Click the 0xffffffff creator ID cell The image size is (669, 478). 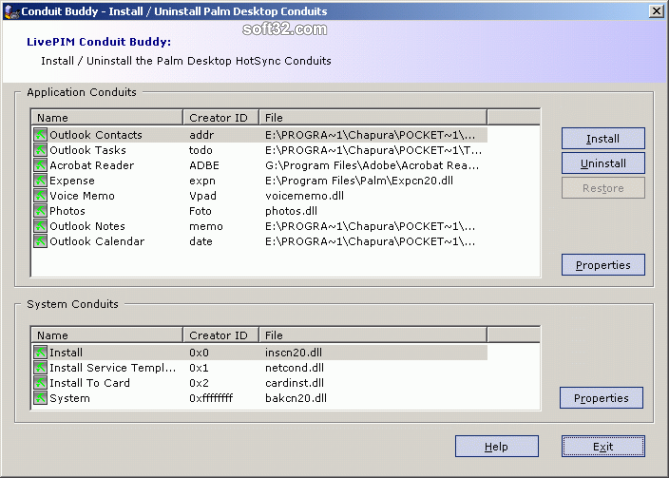click(211, 398)
